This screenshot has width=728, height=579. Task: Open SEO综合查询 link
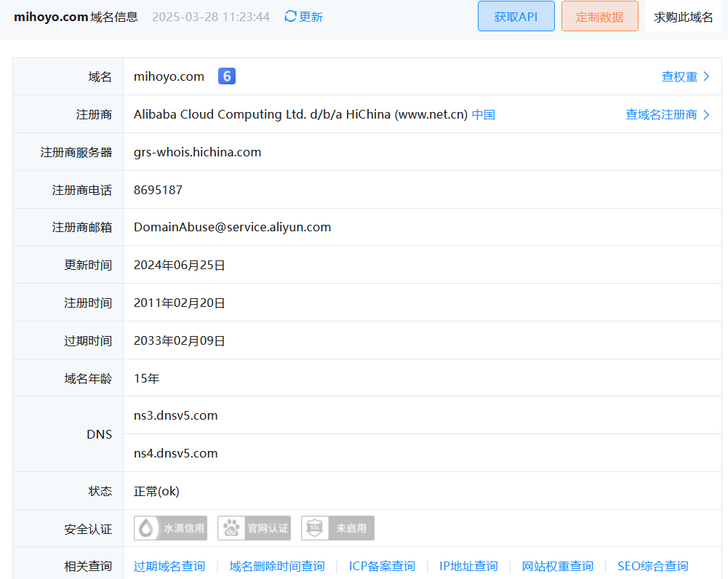tap(653, 566)
